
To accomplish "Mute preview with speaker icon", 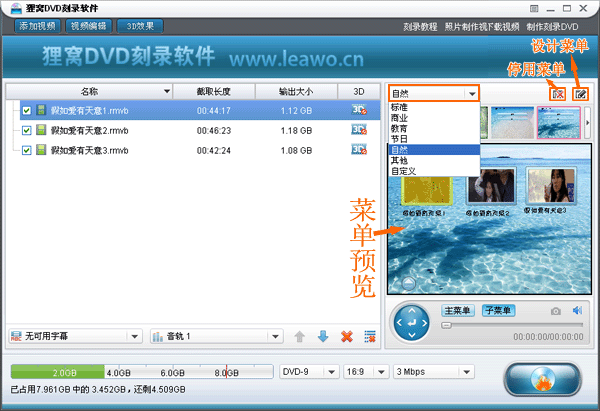I will [x=577, y=310].
